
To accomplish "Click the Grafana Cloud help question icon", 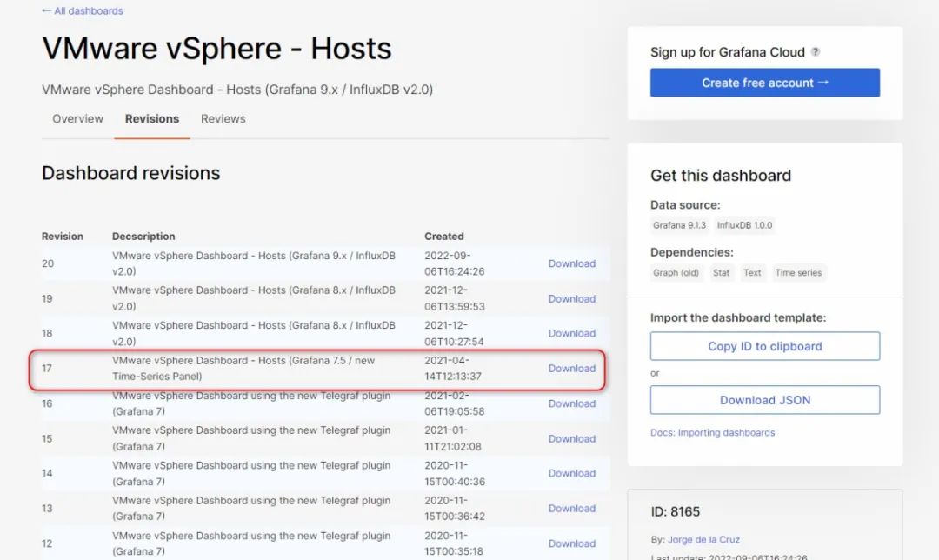I will pos(815,52).
